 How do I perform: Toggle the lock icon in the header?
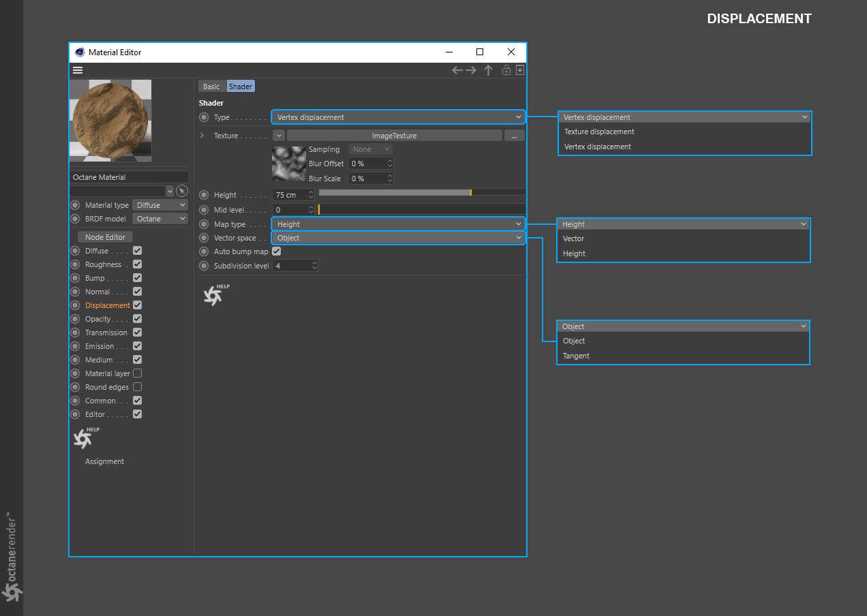[506, 70]
